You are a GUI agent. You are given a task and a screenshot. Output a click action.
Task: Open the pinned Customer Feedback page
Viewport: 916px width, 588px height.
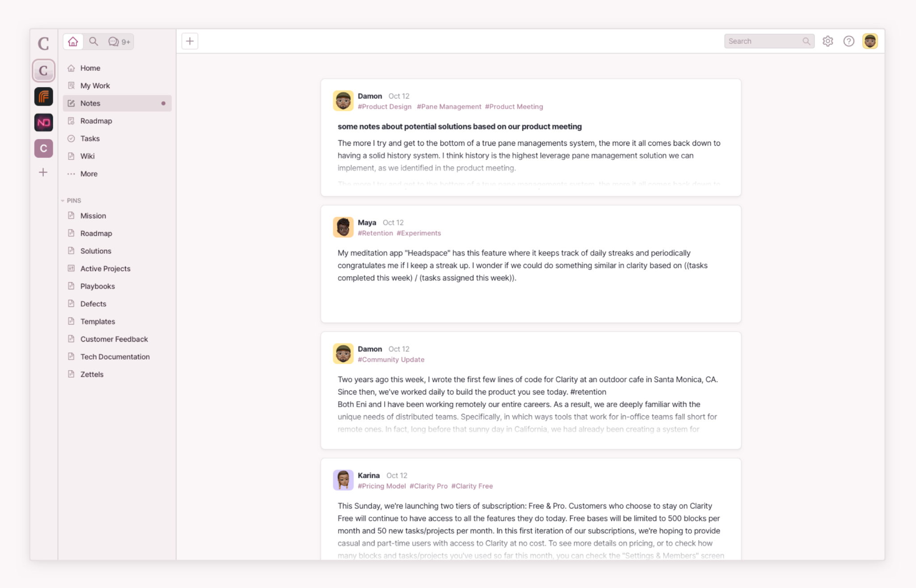114,339
